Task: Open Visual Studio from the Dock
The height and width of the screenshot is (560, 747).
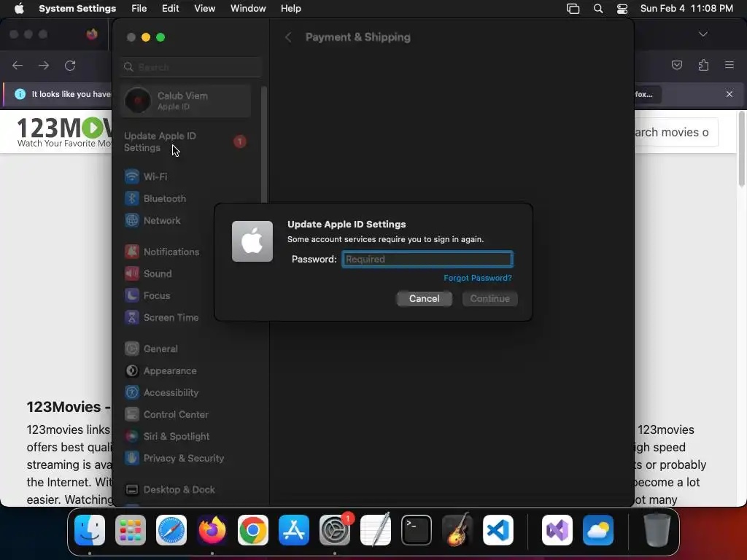Action: click(x=557, y=530)
